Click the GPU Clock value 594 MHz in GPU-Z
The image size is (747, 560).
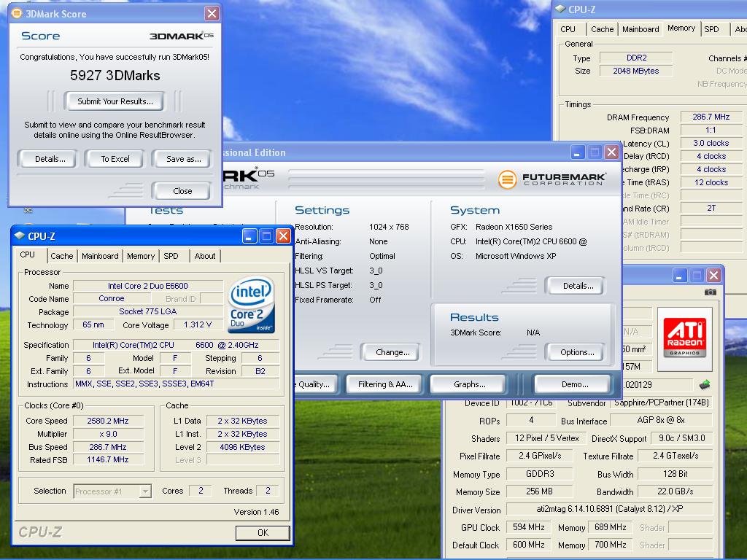tap(528, 527)
